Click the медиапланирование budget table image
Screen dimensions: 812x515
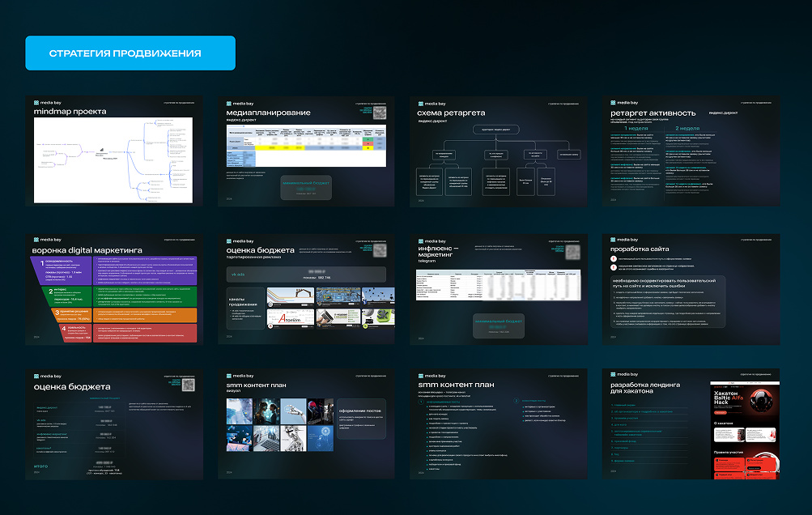pyautogui.click(x=306, y=146)
